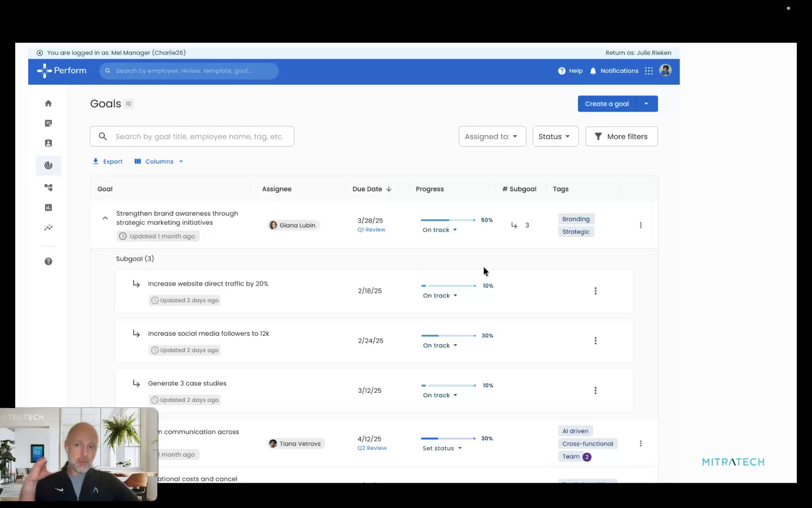
Task: Open the user avatar menu
Action: coord(665,71)
